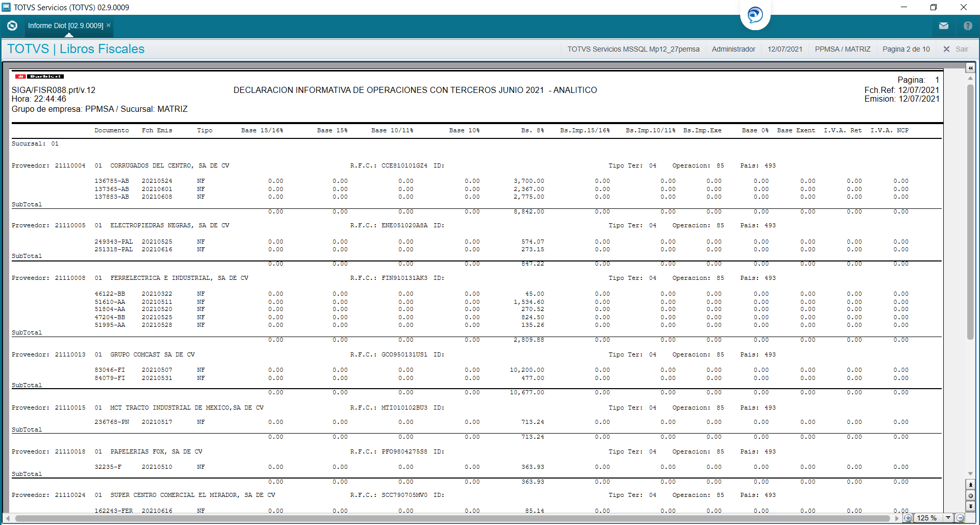Click document number 136785-AB
Image resolution: width=980 pixels, height=525 pixels.
[x=112, y=181]
